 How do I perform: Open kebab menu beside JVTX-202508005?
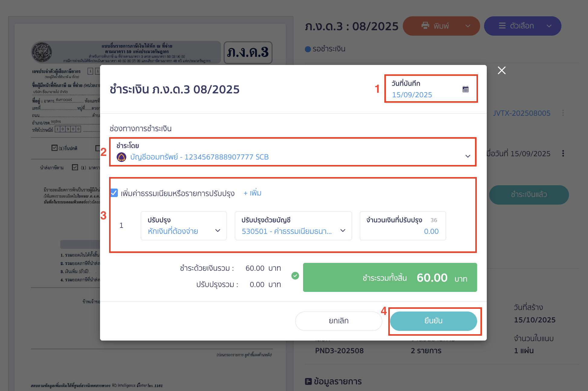click(563, 113)
